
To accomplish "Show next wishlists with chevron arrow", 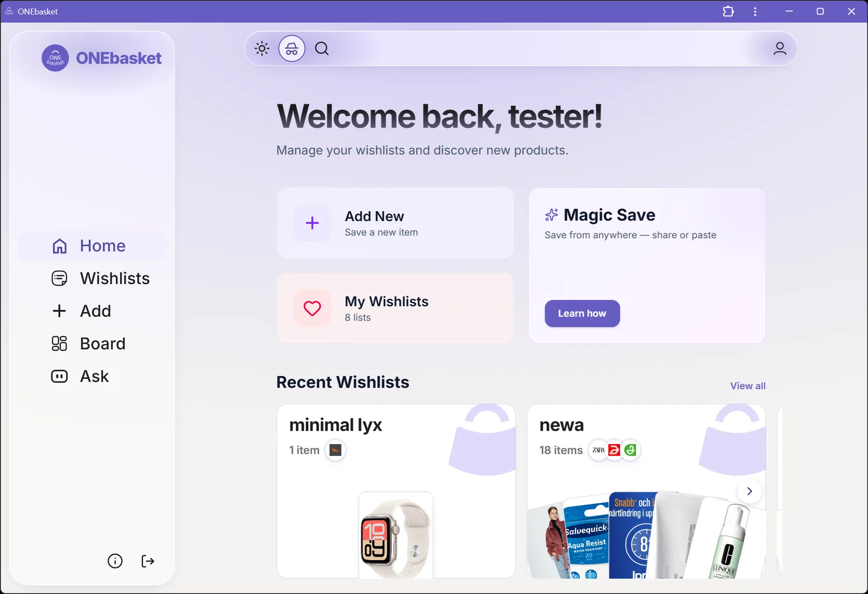I will (749, 491).
